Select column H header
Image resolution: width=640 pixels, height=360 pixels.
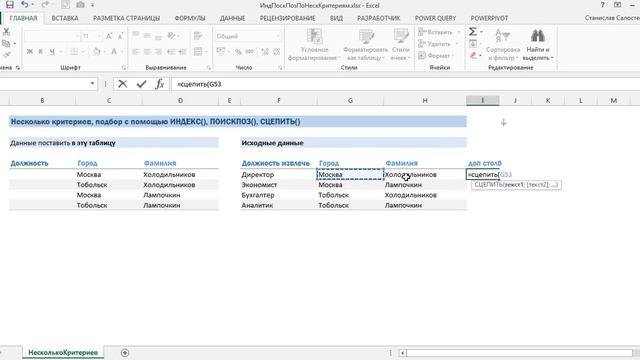(x=425, y=100)
